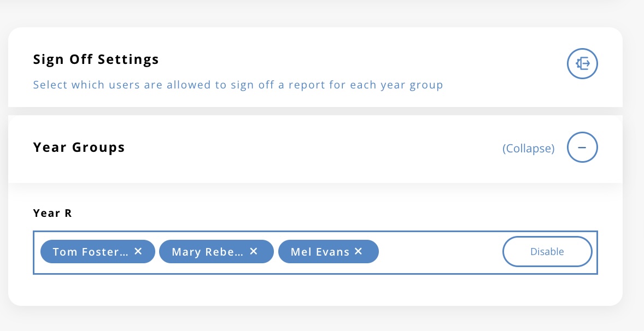644x331 pixels.
Task: Remove Tom Foster from Year R
Action: (x=138, y=251)
